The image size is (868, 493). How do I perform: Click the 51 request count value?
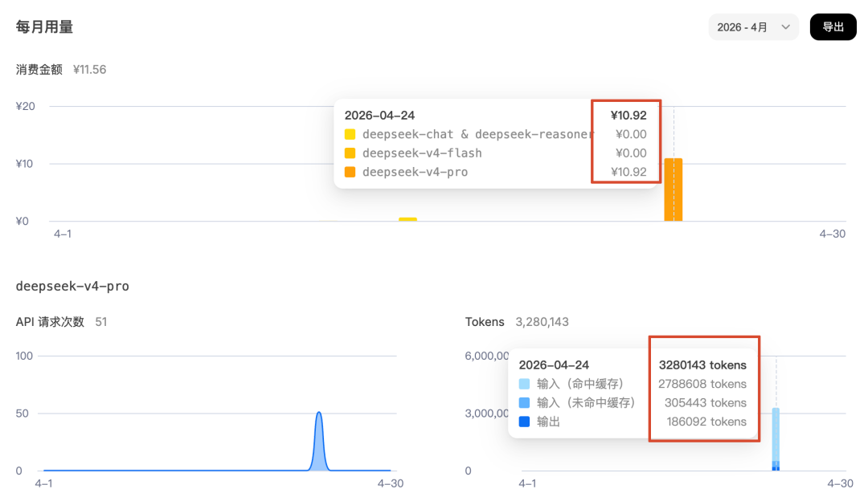point(100,322)
